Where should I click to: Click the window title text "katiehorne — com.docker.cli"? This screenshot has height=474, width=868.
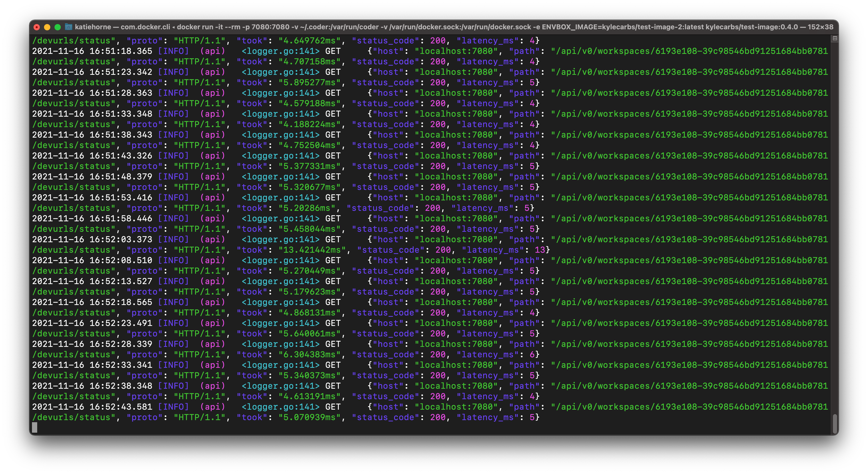tap(122, 27)
